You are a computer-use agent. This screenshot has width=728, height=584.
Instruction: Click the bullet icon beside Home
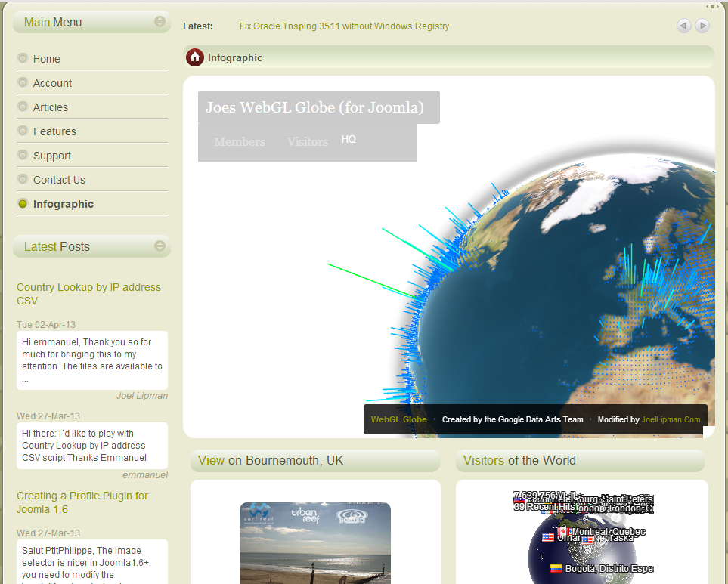tap(23, 58)
